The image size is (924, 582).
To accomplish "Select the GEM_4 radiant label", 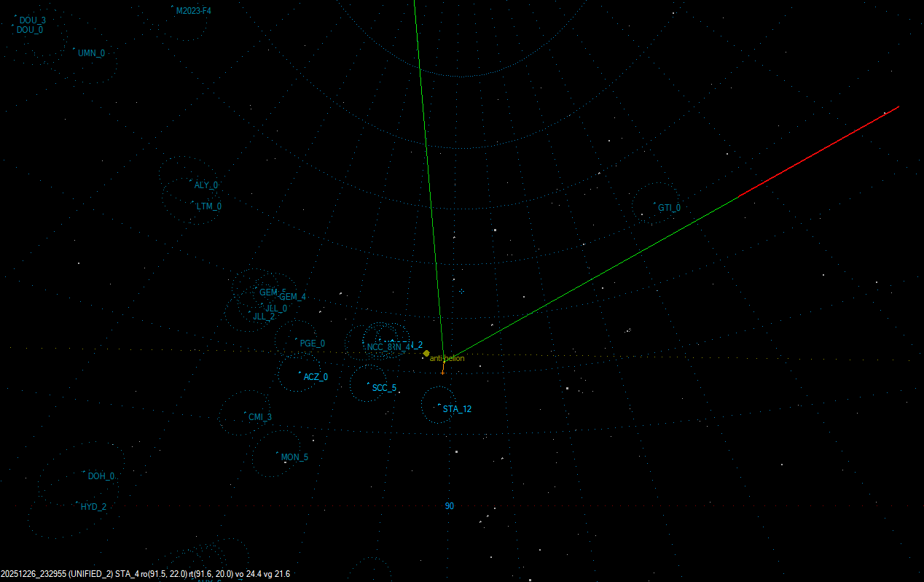I will pos(293,297).
